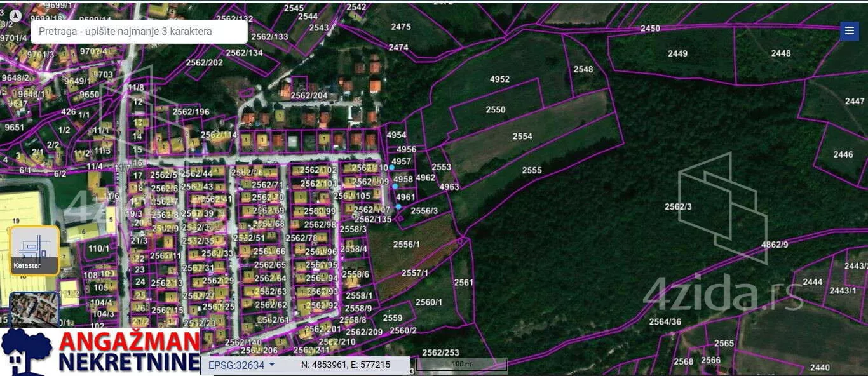The height and width of the screenshot is (376, 868).
Task: Select parcel label 2554
Action: coord(522,137)
